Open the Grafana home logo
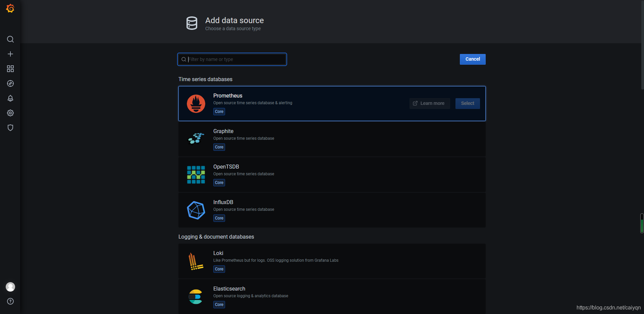 pyautogui.click(x=10, y=8)
